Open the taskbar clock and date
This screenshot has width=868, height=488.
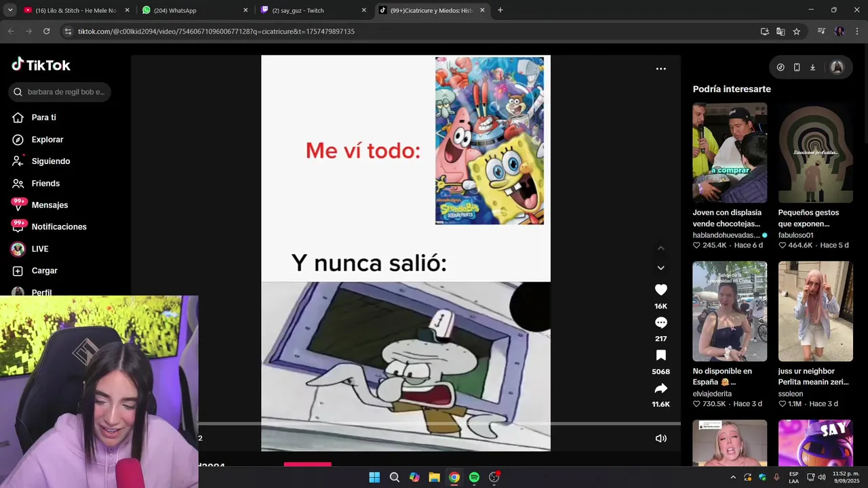(x=846, y=477)
